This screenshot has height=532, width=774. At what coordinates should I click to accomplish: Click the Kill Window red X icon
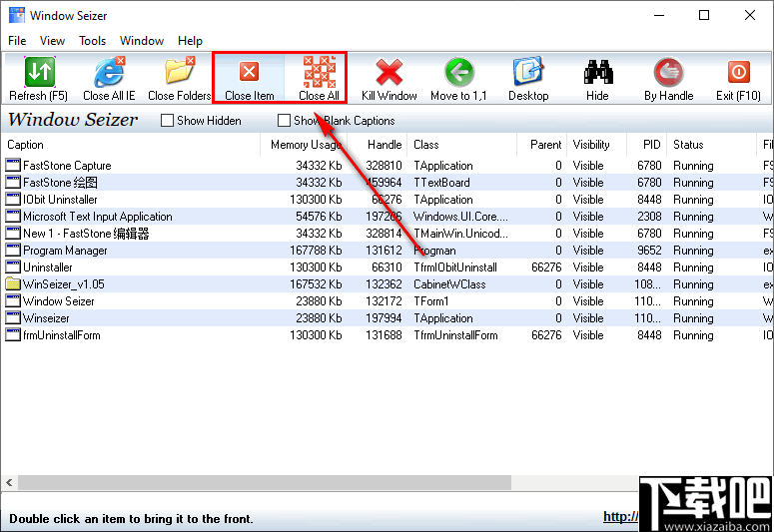(389, 72)
